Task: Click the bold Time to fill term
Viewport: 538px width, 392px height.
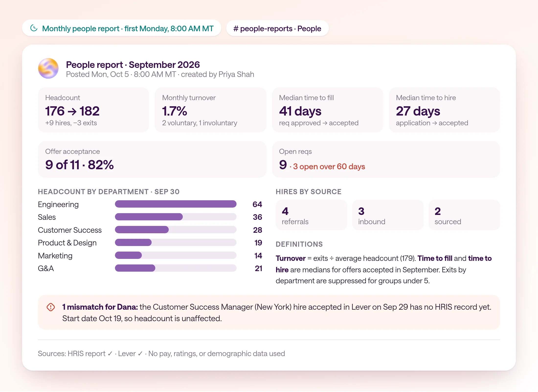Action: point(435,258)
